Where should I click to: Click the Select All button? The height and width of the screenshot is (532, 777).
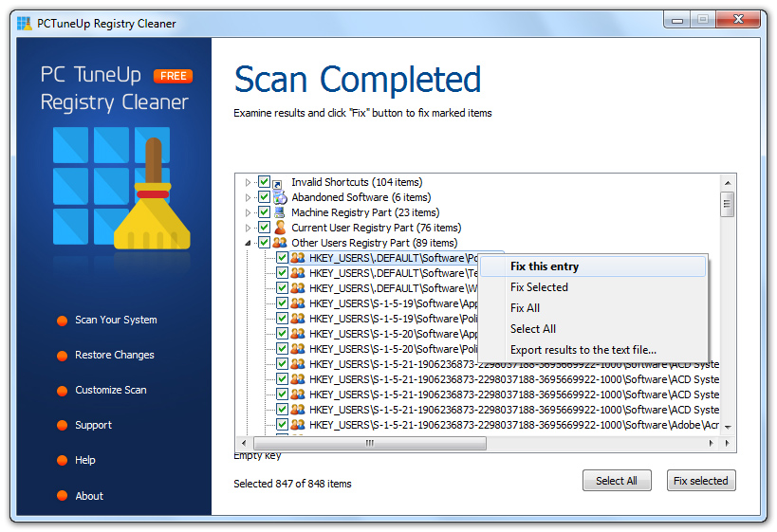(x=617, y=481)
